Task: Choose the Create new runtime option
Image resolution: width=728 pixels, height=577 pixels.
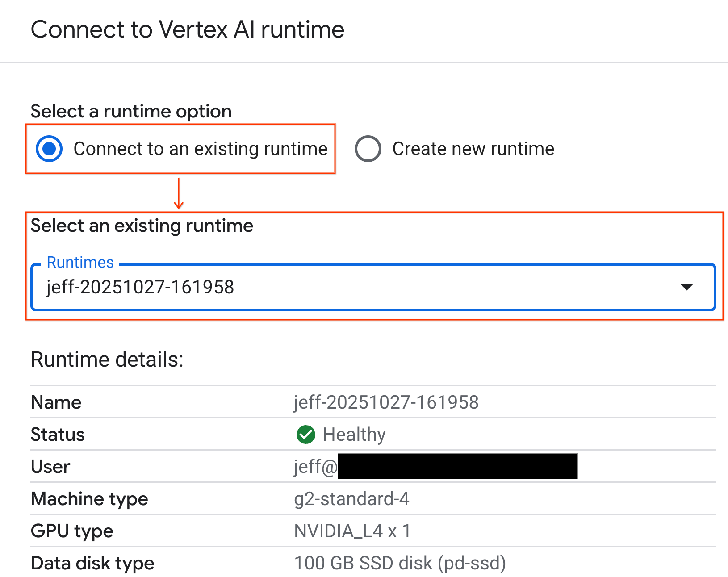Action: coord(368,148)
